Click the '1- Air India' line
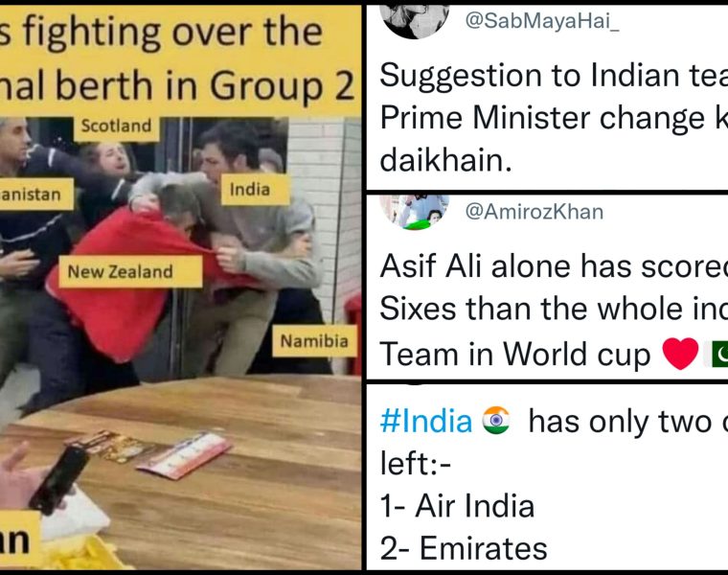728x575 pixels. coord(457,505)
